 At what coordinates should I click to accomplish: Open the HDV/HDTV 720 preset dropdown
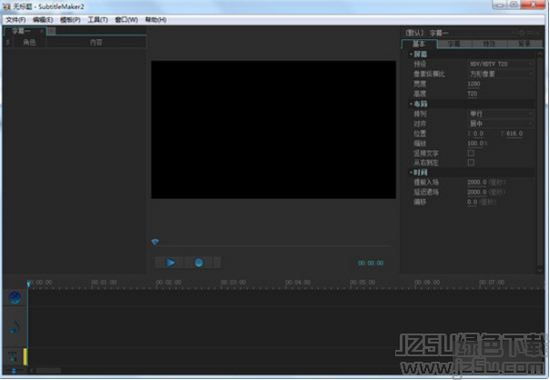(x=501, y=64)
